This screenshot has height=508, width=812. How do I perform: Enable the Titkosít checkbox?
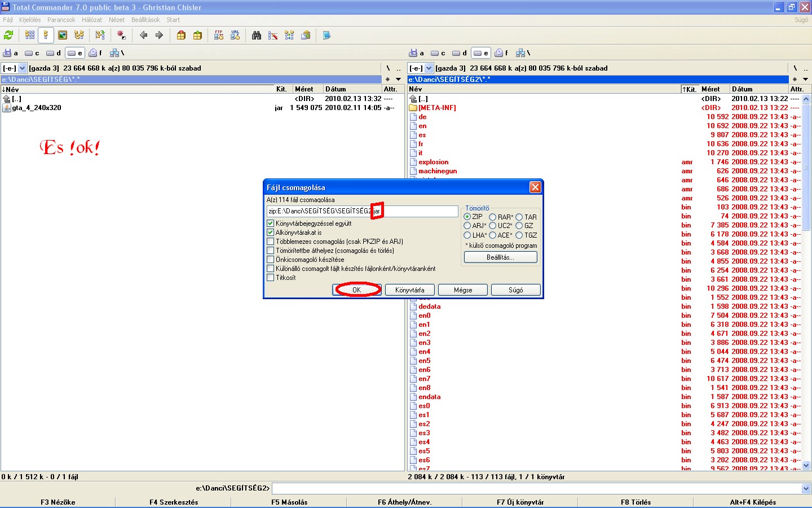click(271, 278)
